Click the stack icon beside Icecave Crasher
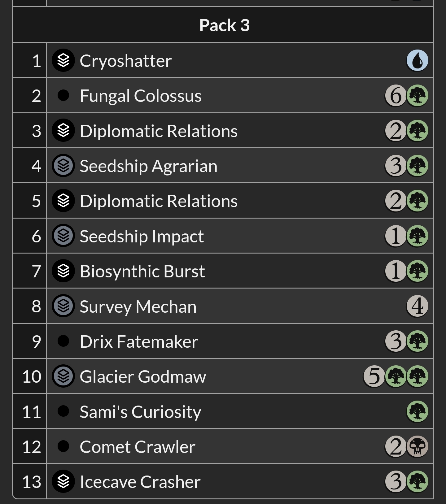The image size is (446, 504). pos(63,481)
